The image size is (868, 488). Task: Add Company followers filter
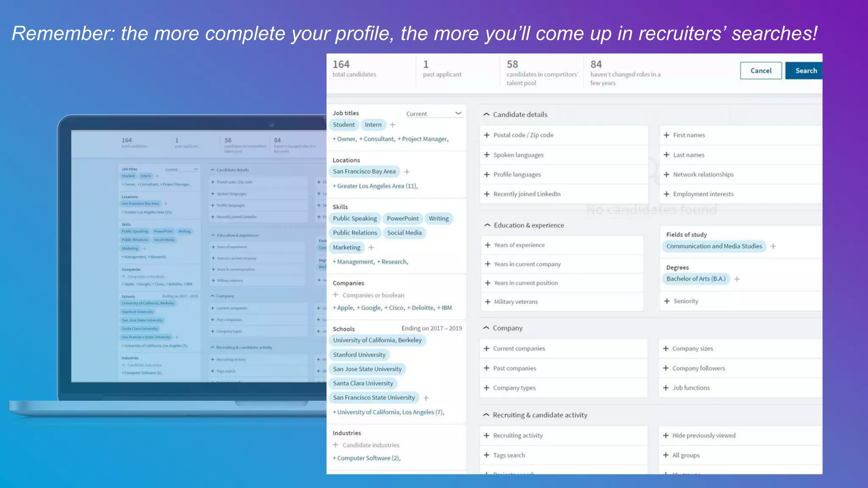pyautogui.click(x=740, y=369)
